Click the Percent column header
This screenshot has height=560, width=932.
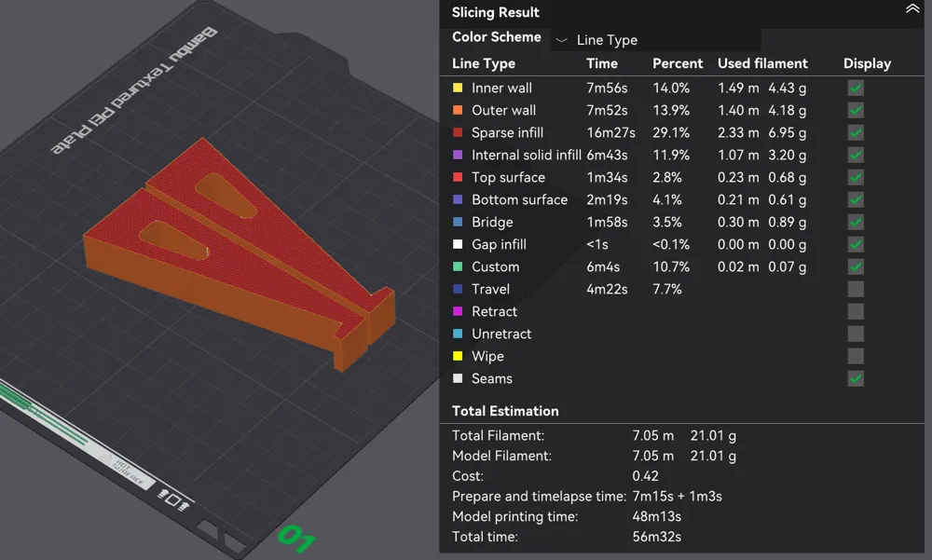coord(678,63)
